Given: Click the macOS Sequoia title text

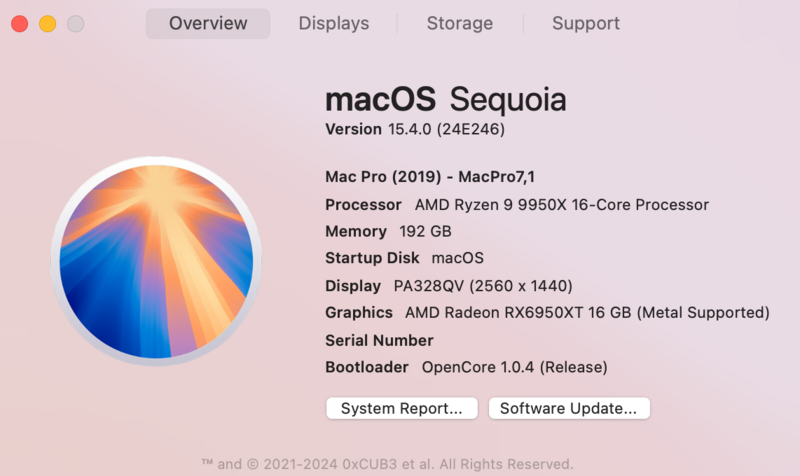Looking at the screenshot, I should tap(446, 100).
